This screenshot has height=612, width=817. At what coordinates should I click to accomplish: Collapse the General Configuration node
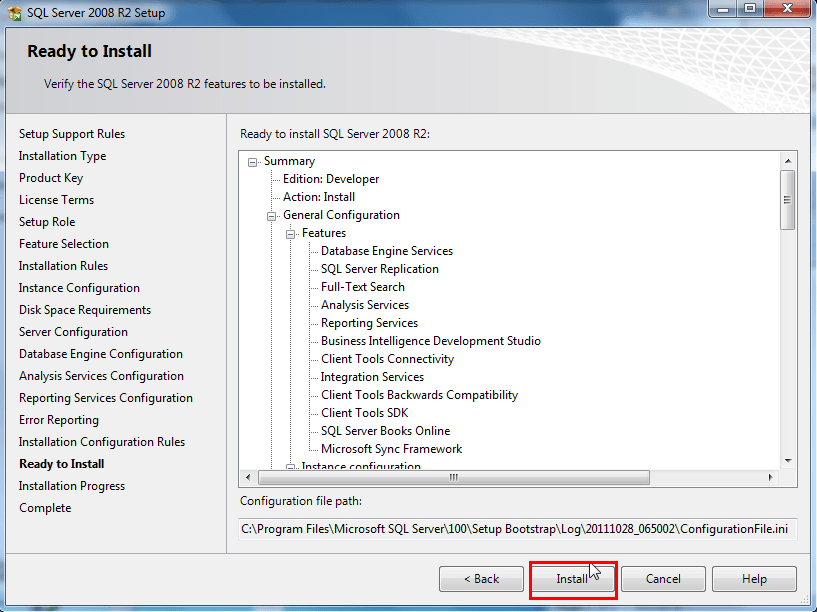coord(269,215)
